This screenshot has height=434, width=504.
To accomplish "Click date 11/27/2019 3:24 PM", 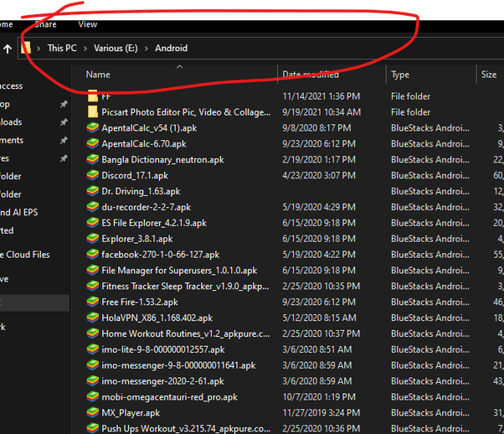I will click(321, 413).
